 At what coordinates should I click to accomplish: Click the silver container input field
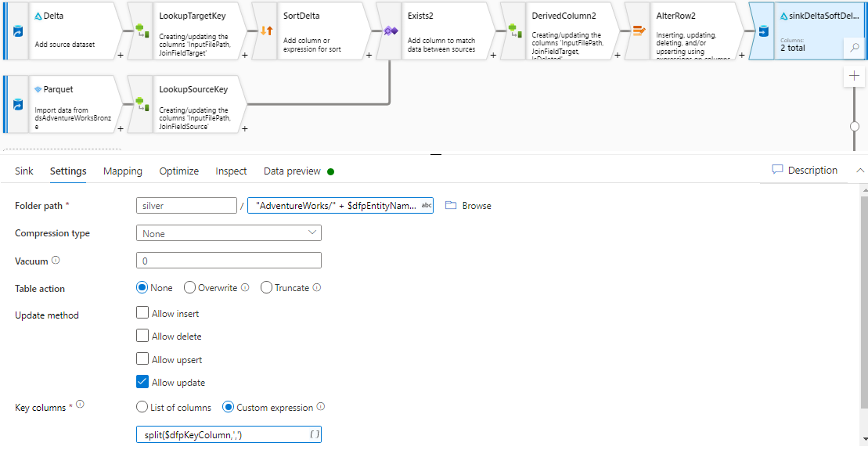tap(186, 205)
